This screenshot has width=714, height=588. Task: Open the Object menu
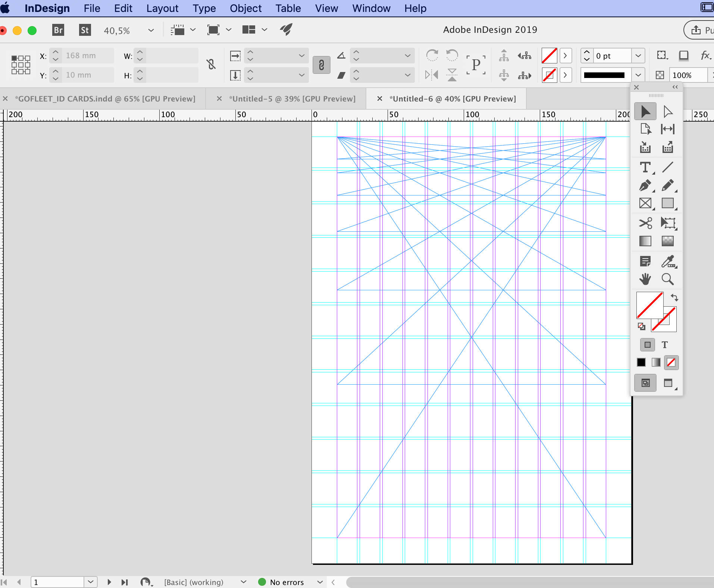click(x=245, y=8)
